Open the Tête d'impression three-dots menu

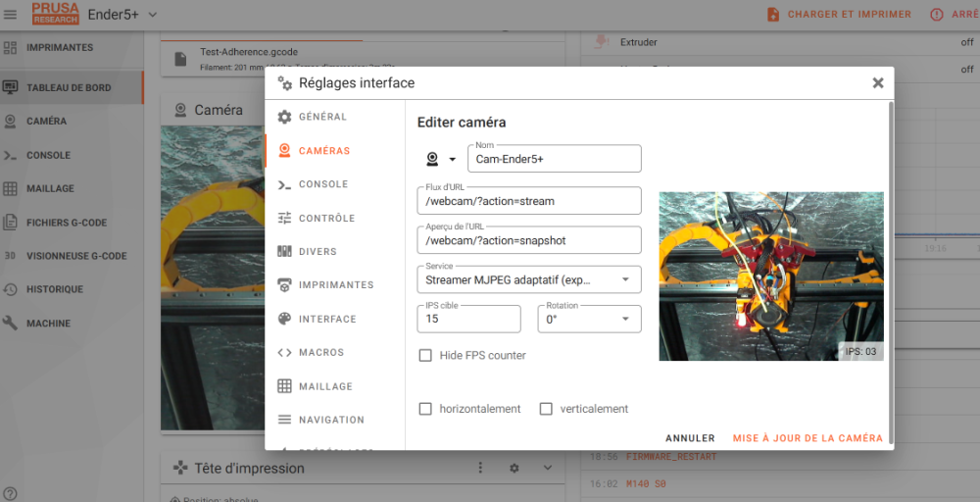tap(480, 468)
